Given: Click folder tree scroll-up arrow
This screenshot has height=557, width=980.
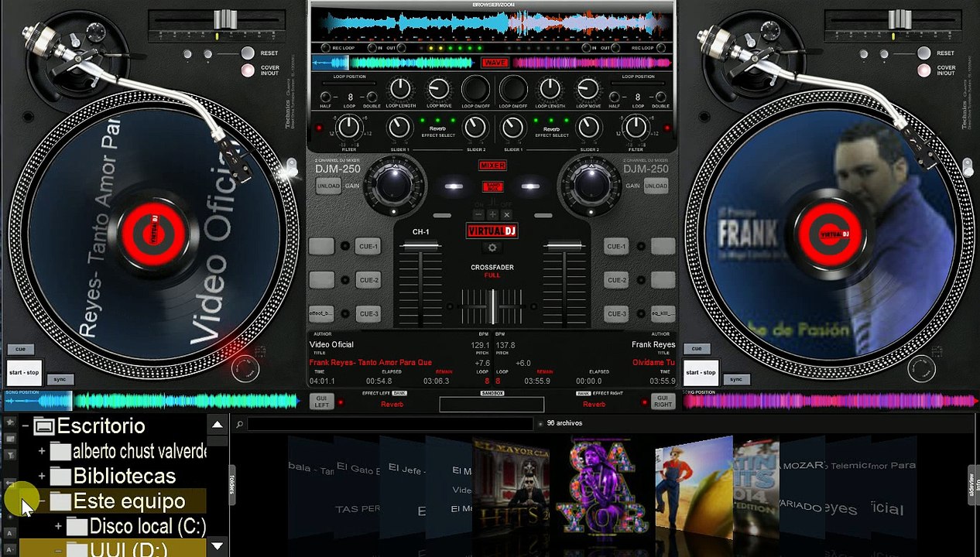Looking at the screenshot, I should click(218, 425).
